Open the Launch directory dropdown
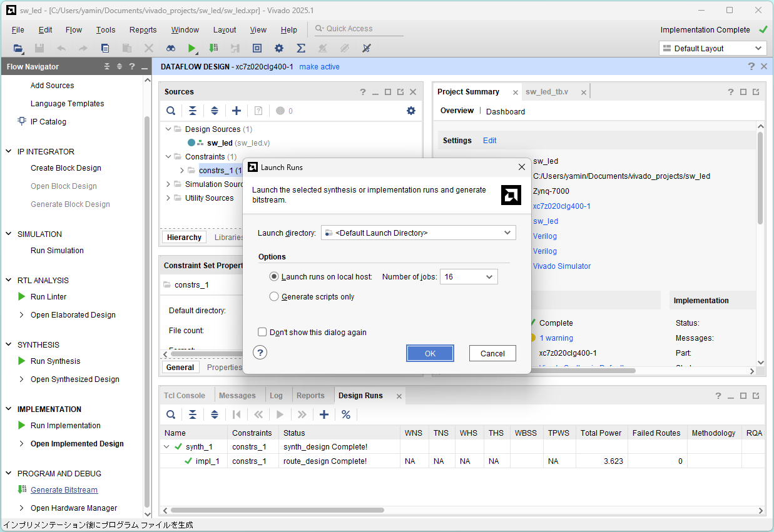This screenshot has height=532, width=774. coord(418,233)
